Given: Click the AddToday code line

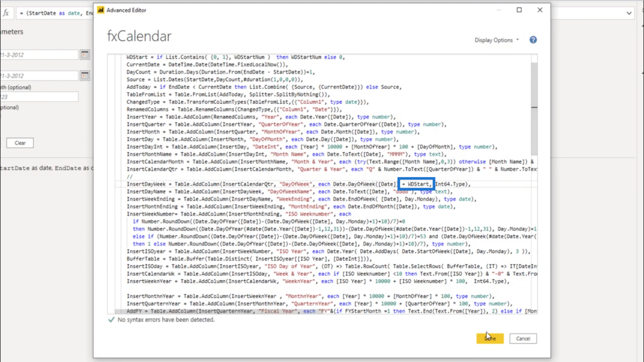Looking at the screenshot, I should [264, 87].
